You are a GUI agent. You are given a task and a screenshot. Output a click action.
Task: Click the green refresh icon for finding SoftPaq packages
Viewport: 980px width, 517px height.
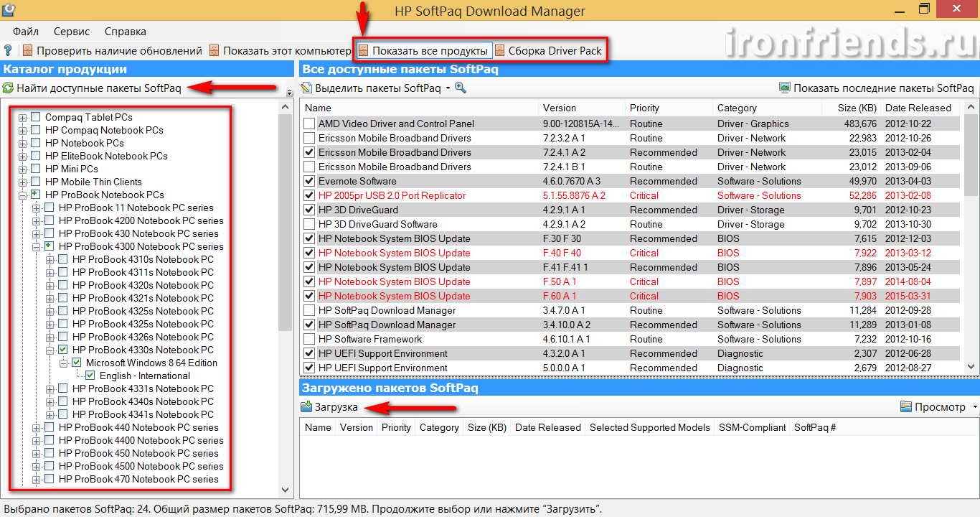tap(8, 88)
